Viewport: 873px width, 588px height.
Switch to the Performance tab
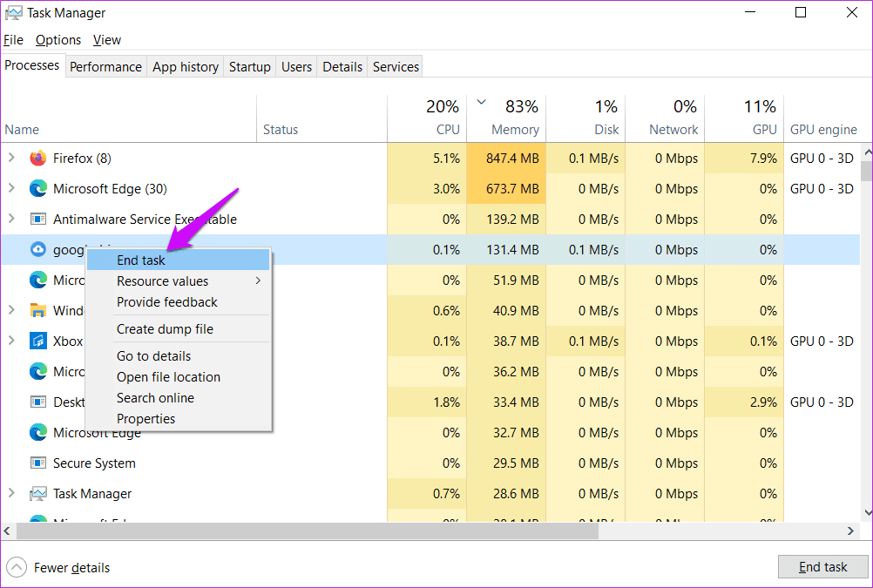105,67
